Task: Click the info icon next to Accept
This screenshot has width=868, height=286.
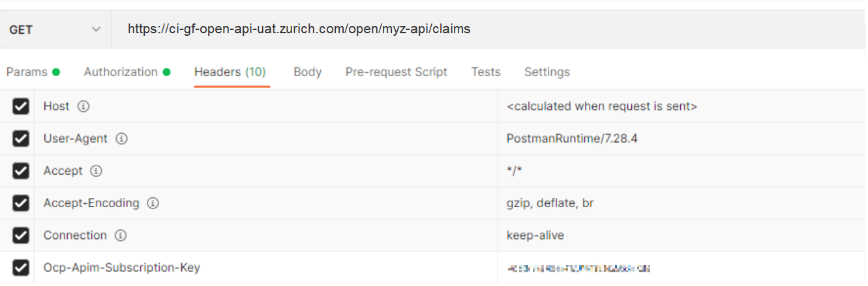Action: click(97, 171)
